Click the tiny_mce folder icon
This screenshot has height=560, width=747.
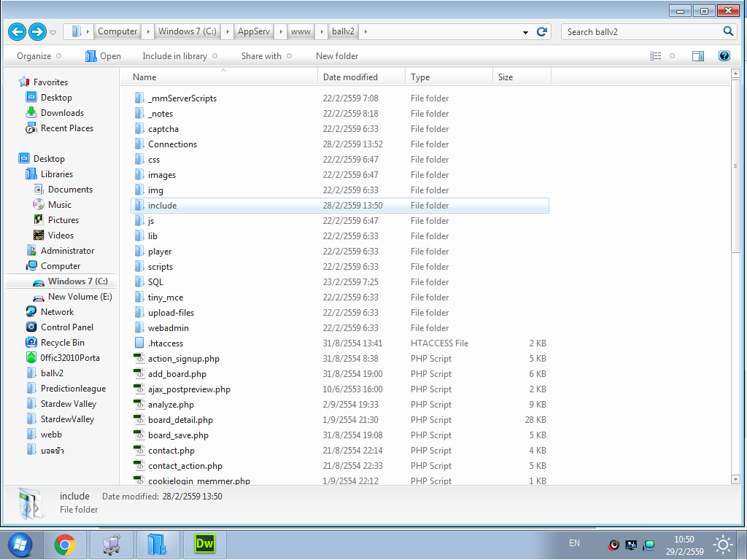139,297
